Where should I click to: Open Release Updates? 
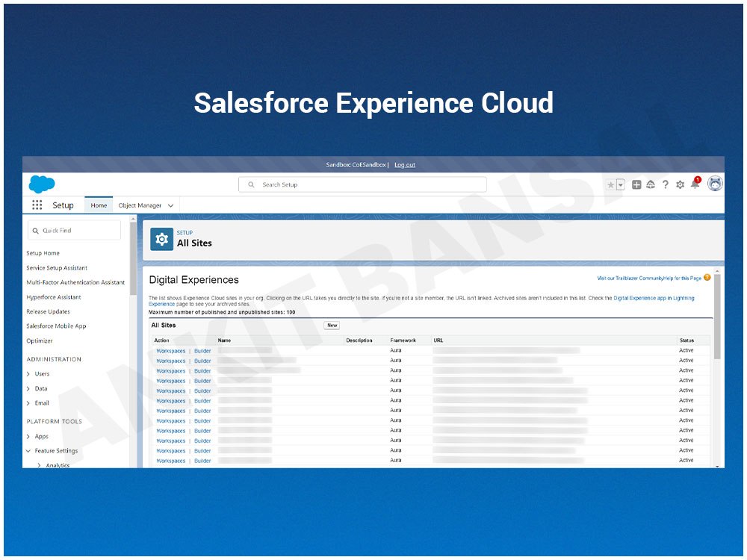pos(48,311)
